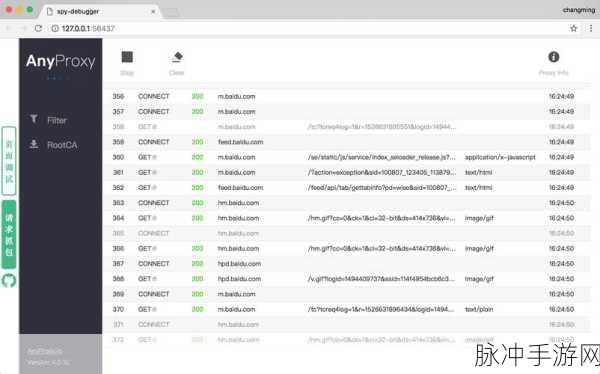
Task: Click the address bar URL 127.0.0.1
Action: pos(88,28)
